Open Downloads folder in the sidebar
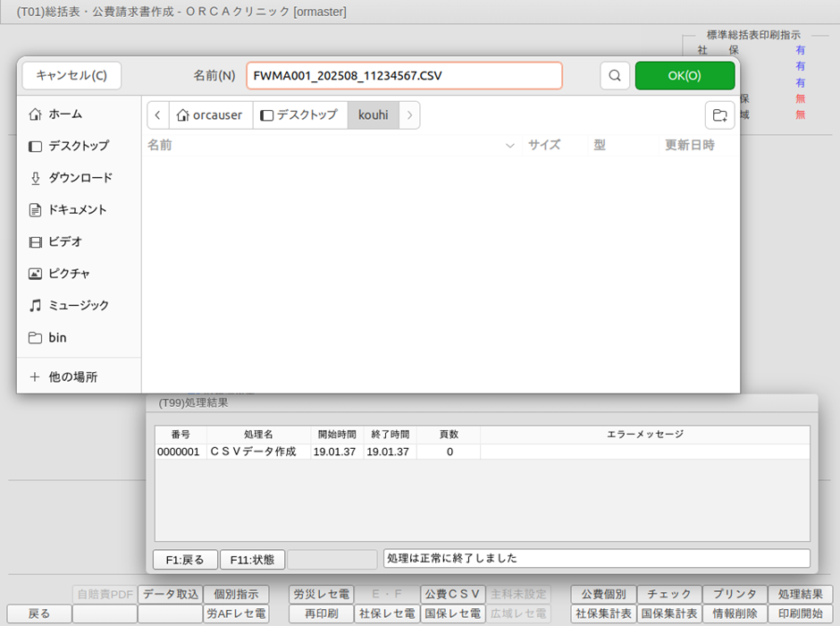 coord(80,178)
